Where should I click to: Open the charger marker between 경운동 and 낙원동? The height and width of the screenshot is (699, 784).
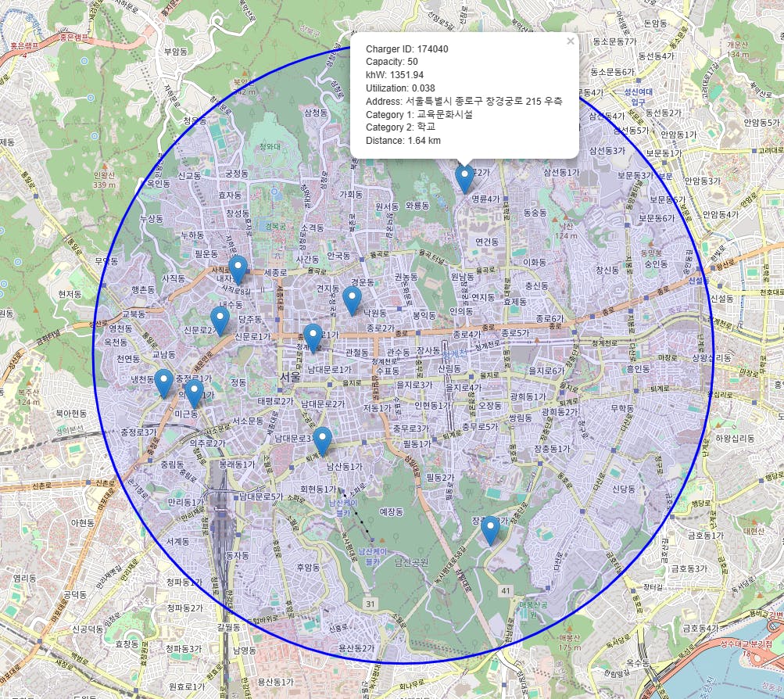352,300
